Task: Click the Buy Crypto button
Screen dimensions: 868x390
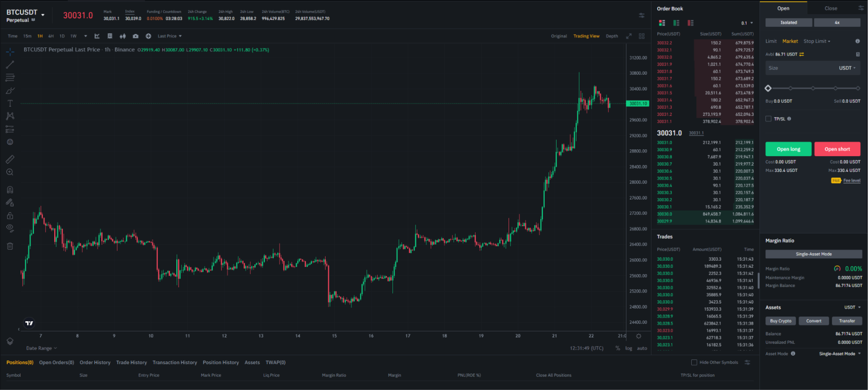Action: click(x=781, y=321)
